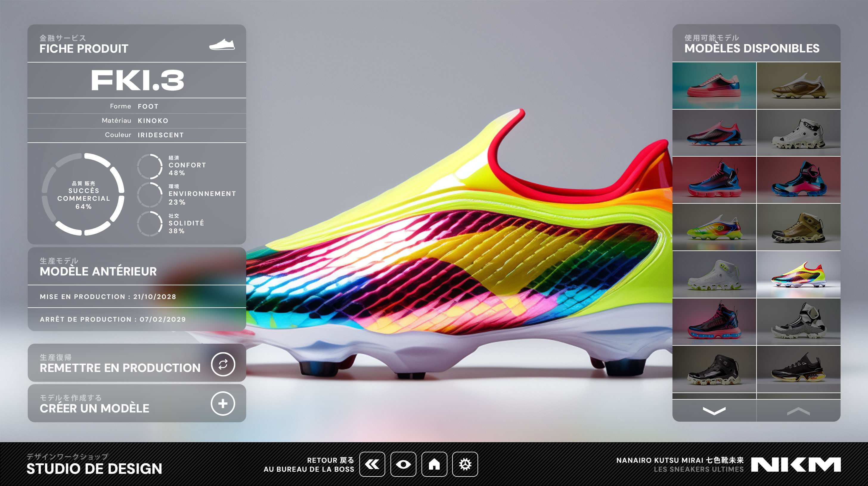
Task: Toggle the eye view icon
Action: [x=403, y=464]
